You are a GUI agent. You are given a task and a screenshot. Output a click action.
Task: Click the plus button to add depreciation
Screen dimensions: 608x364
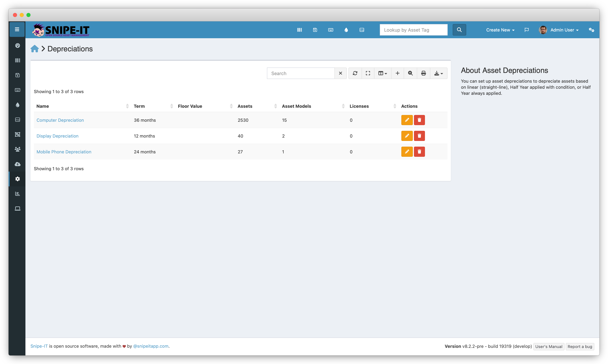click(x=397, y=73)
